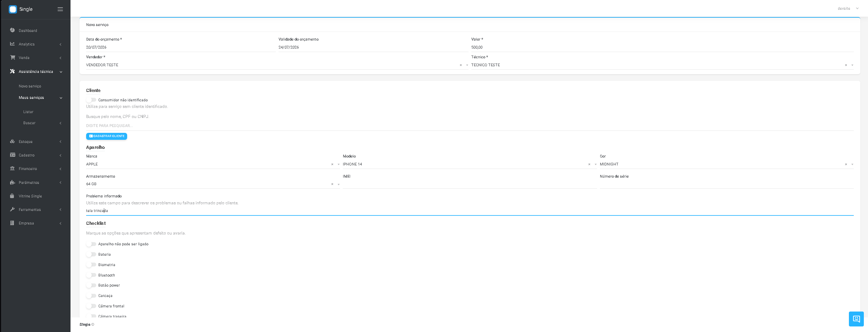Toggle the Bluetooth checklist switch
The height and width of the screenshot is (332, 868).
91,275
